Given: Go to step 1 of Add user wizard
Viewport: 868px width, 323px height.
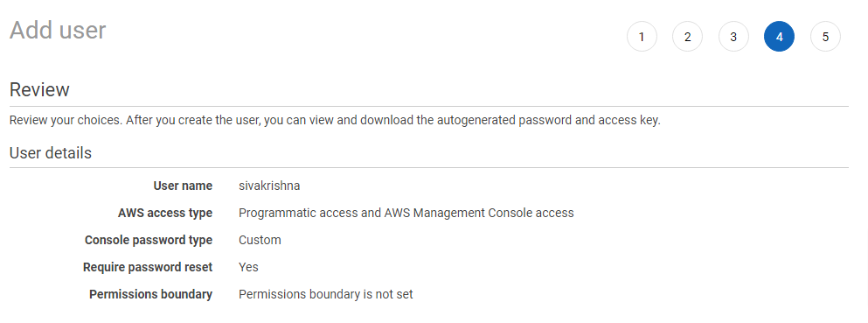Looking at the screenshot, I should [x=642, y=37].
